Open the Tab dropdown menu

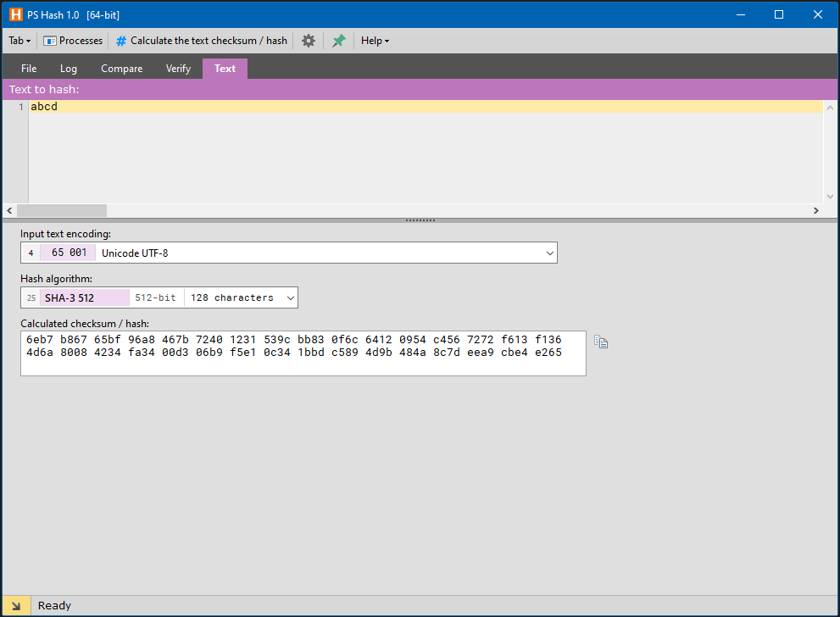(x=19, y=41)
